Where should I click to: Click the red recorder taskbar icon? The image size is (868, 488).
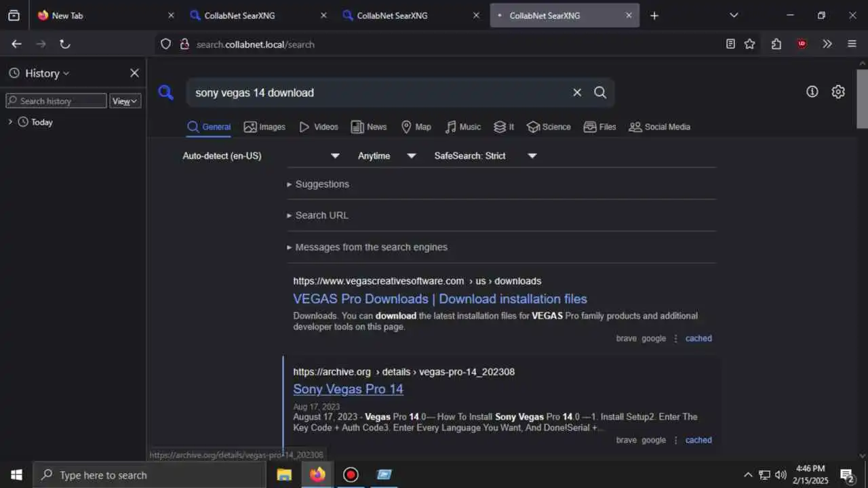tap(351, 475)
